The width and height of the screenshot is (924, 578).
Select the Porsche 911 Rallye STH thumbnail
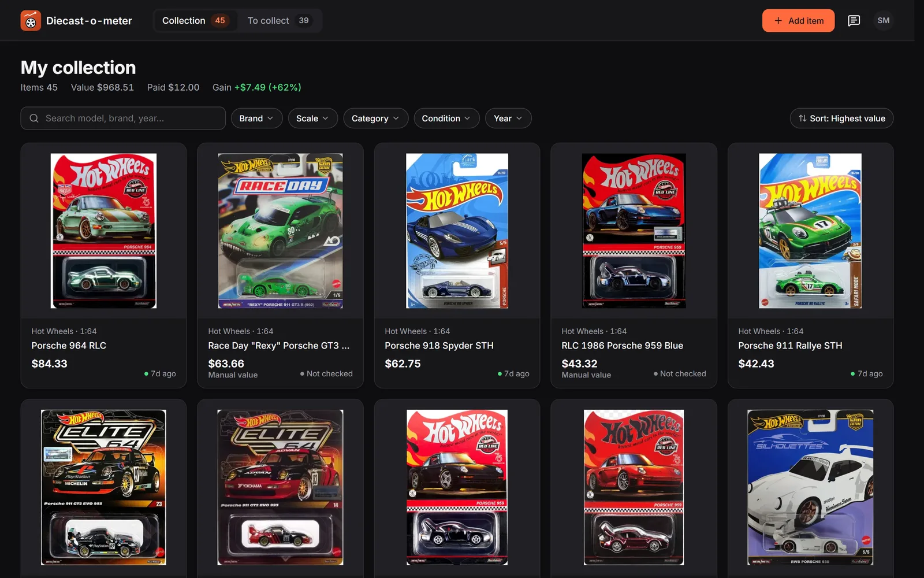click(x=810, y=231)
